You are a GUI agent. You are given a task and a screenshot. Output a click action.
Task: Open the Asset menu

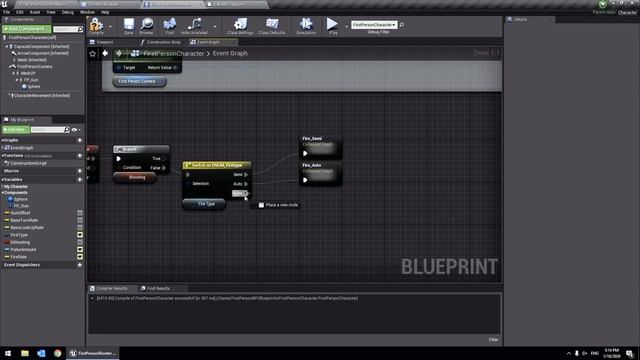[35, 12]
